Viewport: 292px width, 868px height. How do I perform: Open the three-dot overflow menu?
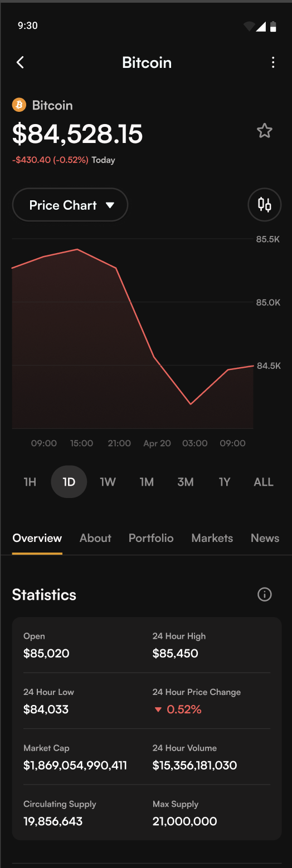tap(272, 62)
